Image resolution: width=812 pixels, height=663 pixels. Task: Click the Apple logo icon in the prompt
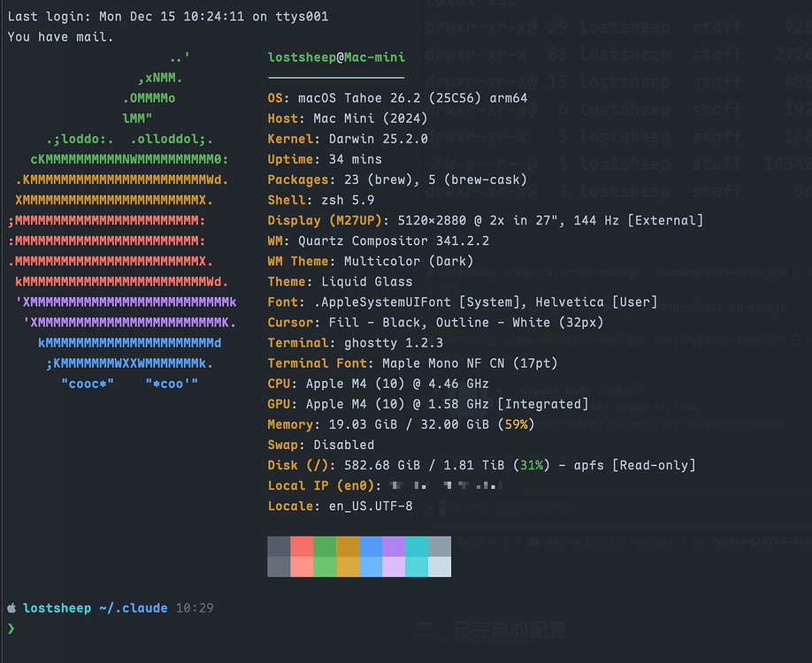(11, 608)
